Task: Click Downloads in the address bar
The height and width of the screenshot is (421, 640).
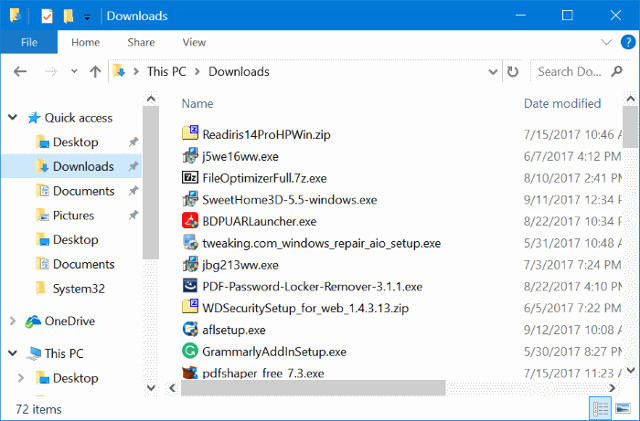Action: [x=239, y=72]
